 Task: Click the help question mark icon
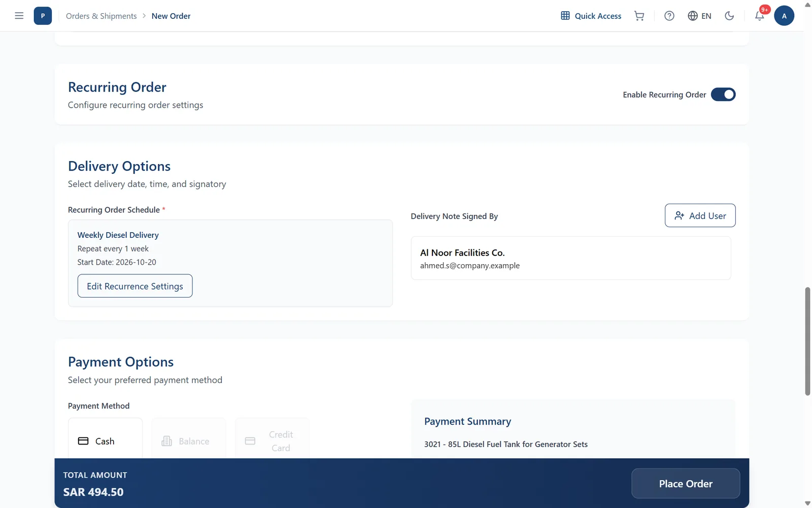pyautogui.click(x=669, y=16)
